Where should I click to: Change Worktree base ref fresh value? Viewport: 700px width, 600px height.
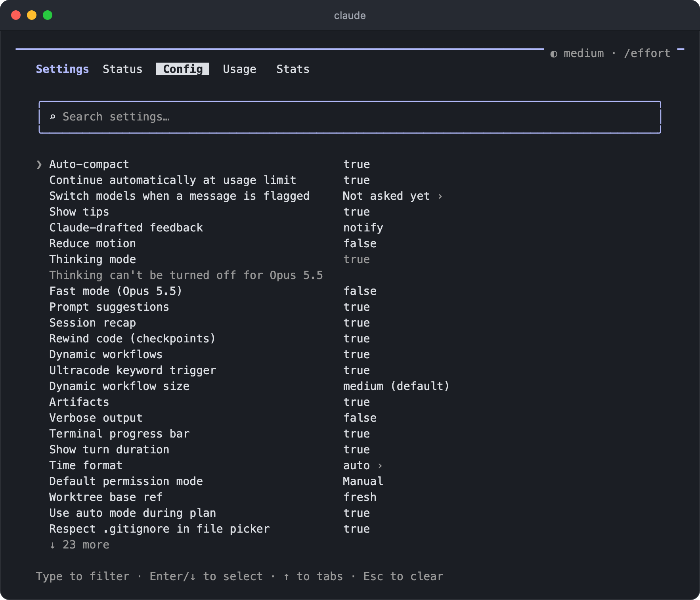click(x=360, y=497)
